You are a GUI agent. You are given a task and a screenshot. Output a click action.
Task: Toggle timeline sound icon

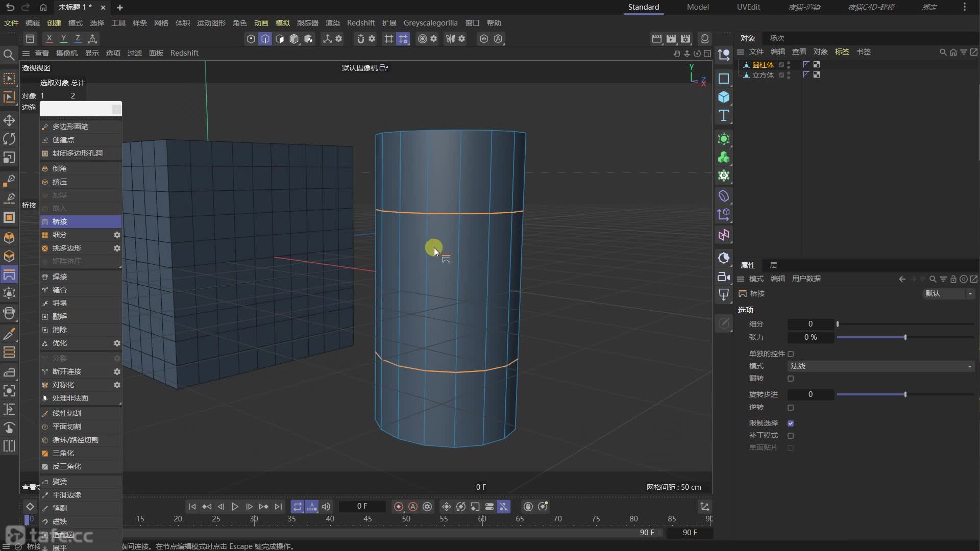point(326,507)
